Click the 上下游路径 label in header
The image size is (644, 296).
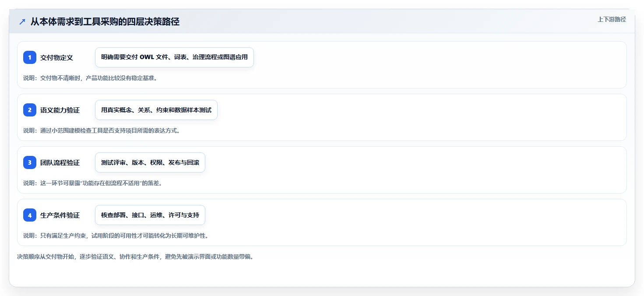pos(612,19)
